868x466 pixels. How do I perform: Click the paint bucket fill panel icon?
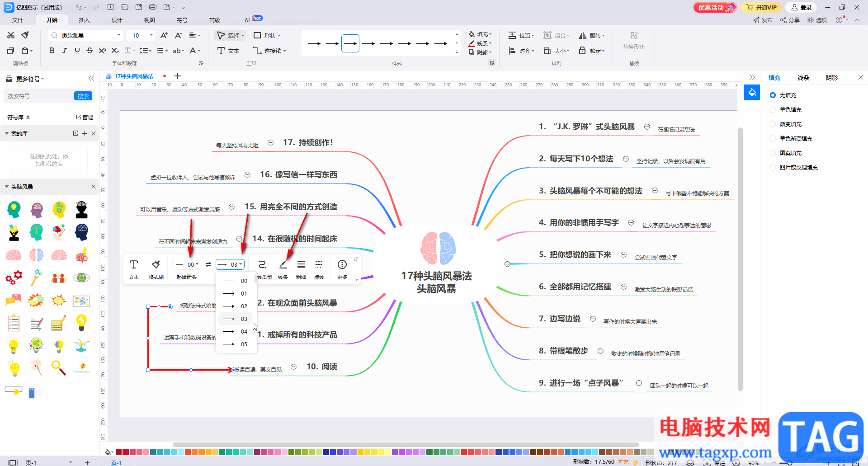pyautogui.click(x=752, y=93)
